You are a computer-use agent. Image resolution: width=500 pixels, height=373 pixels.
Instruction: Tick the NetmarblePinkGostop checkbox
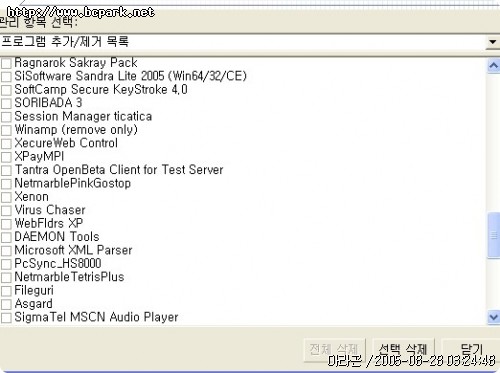6,184
